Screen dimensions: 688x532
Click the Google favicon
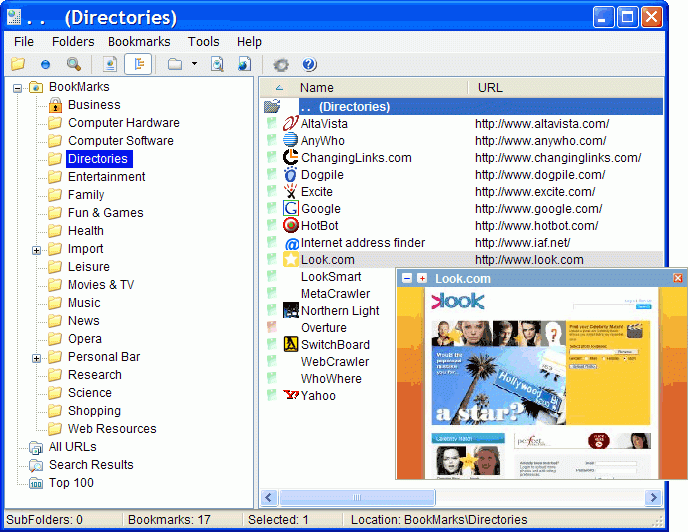coord(290,208)
